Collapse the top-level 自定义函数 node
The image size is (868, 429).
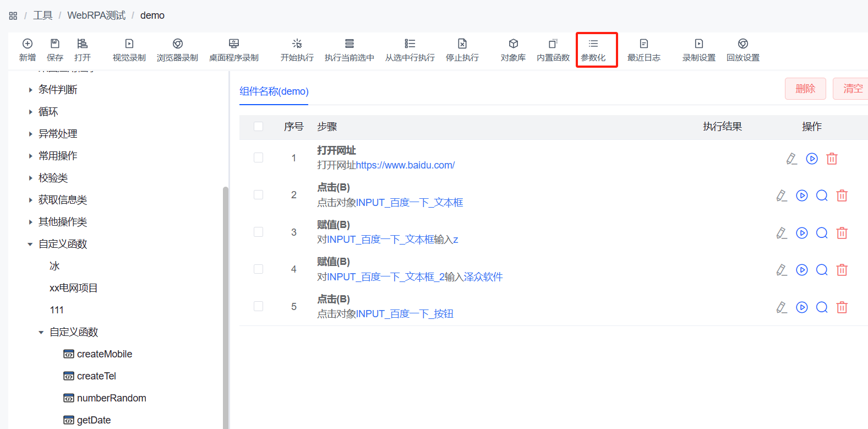[x=30, y=244]
